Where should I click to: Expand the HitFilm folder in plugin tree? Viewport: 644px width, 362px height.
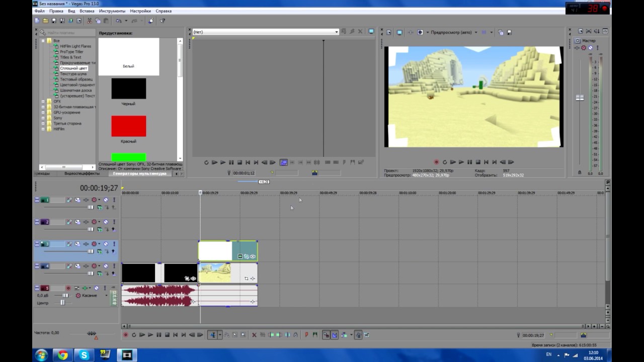click(43, 129)
